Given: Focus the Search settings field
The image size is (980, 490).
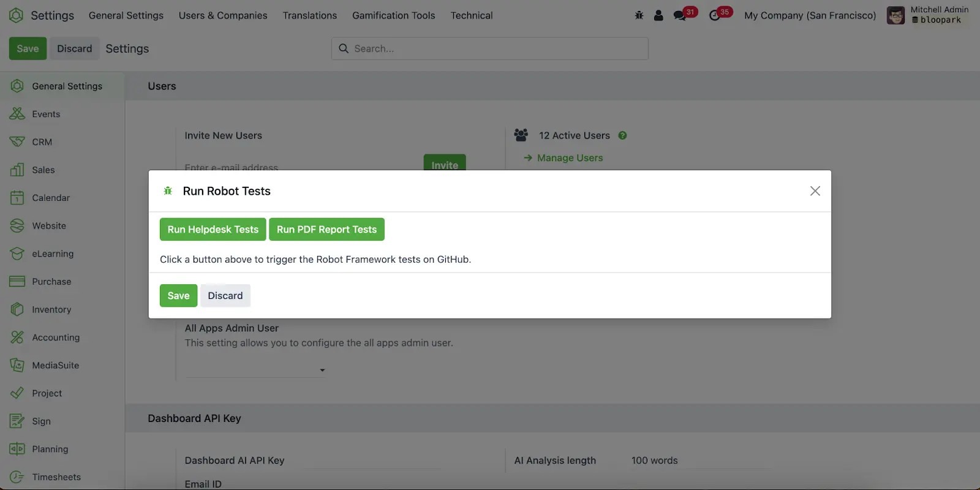Looking at the screenshot, I should 490,48.
